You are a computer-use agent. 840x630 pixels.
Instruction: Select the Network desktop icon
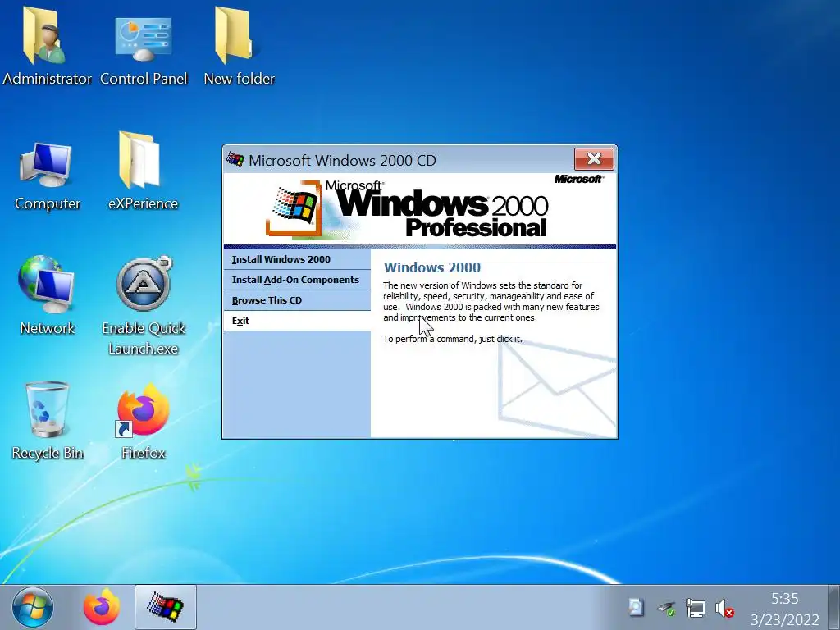coord(47,295)
